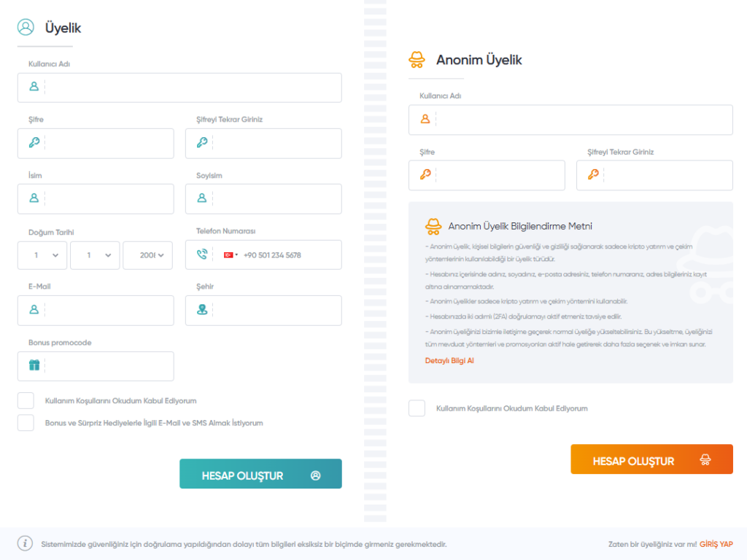Click the orange HESAP OLUŞTUR button
Viewport: 747px width, 560px height.
tap(651, 459)
